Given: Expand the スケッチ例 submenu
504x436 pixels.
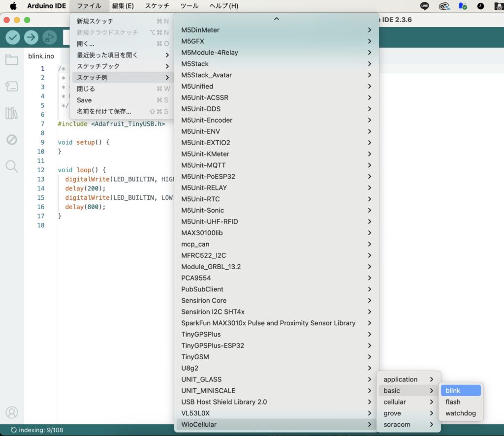Looking at the screenshot, I should (x=123, y=77).
